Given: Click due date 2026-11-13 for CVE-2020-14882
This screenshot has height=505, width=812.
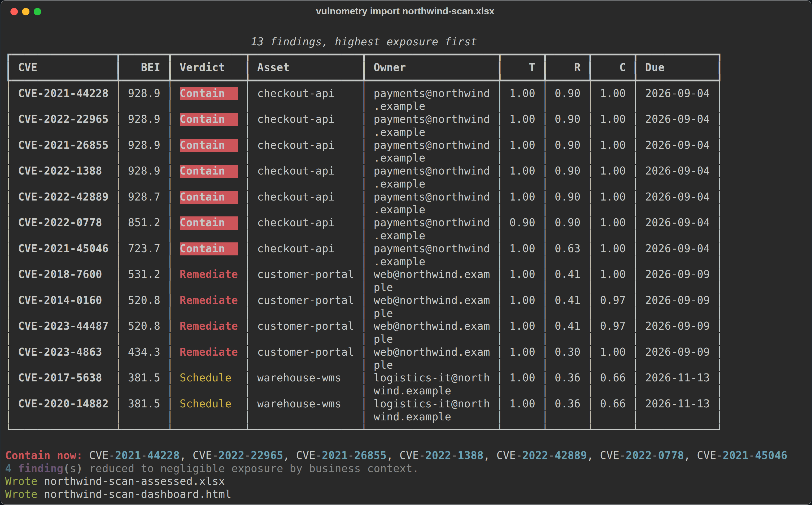Looking at the screenshot, I should coord(677,404).
